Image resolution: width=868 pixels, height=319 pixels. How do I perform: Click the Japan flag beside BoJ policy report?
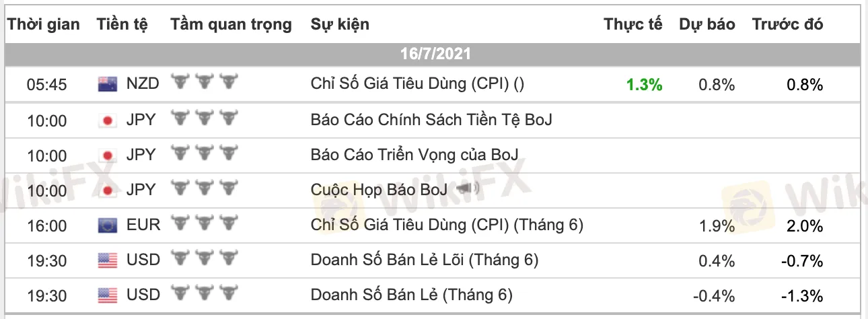click(107, 120)
